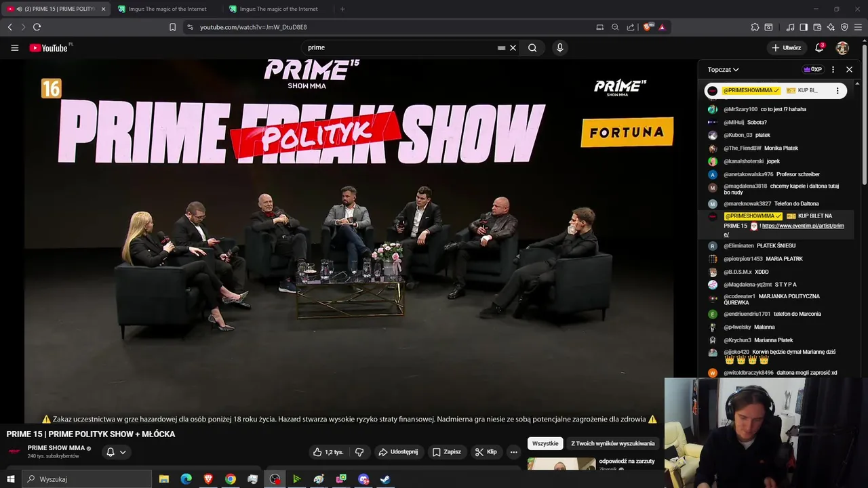Like the video with thumbs up
868x488 pixels.
click(x=328, y=452)
